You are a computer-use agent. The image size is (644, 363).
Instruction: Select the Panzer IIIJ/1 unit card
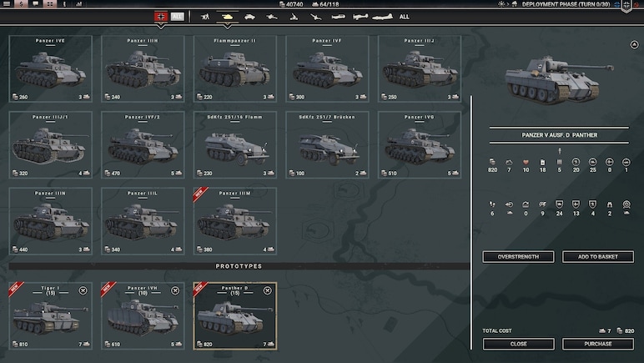point(51,145)
